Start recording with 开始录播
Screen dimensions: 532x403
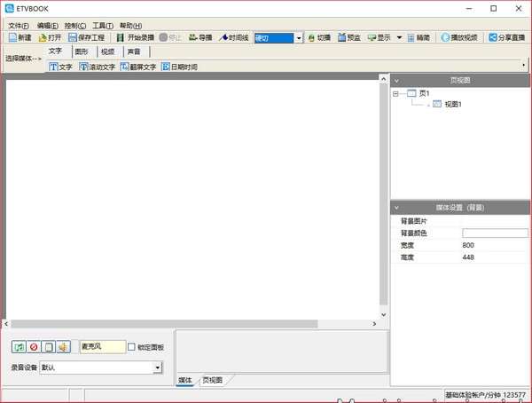coord(135,38)
